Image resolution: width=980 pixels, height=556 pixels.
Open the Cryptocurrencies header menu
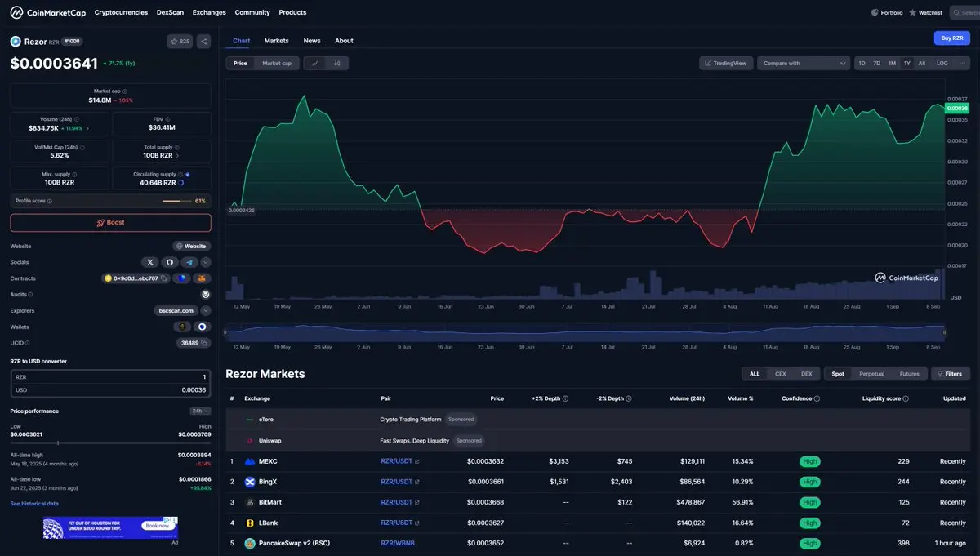[x=121, y=12]
